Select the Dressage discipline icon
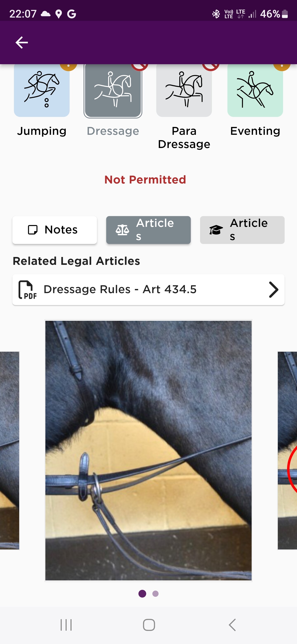The image size is (297, 644). tap(113, 90)
